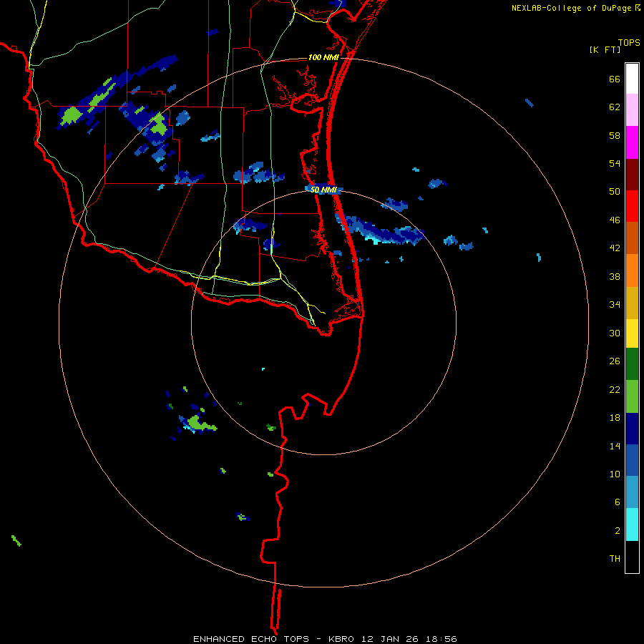Select the bright red legend color block
The width and height of the screenshot is (644, 644).
point(632,206)
